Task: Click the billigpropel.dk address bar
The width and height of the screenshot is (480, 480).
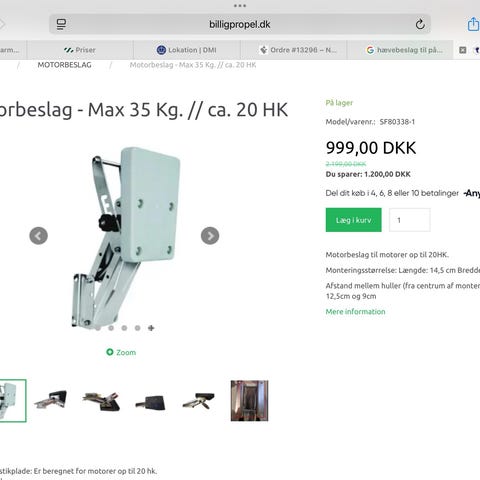Action: pos(240,24)
